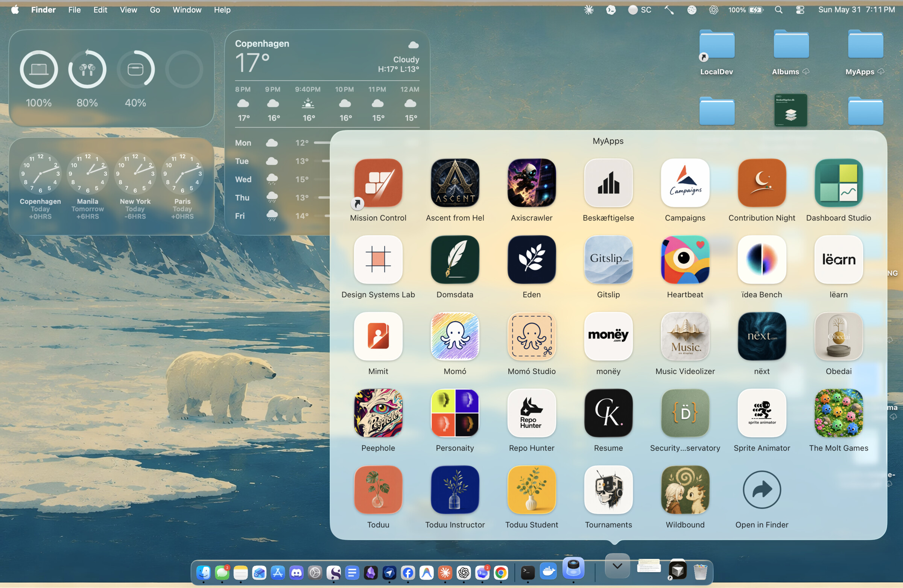Open the Design Systems Lab app

378,260
